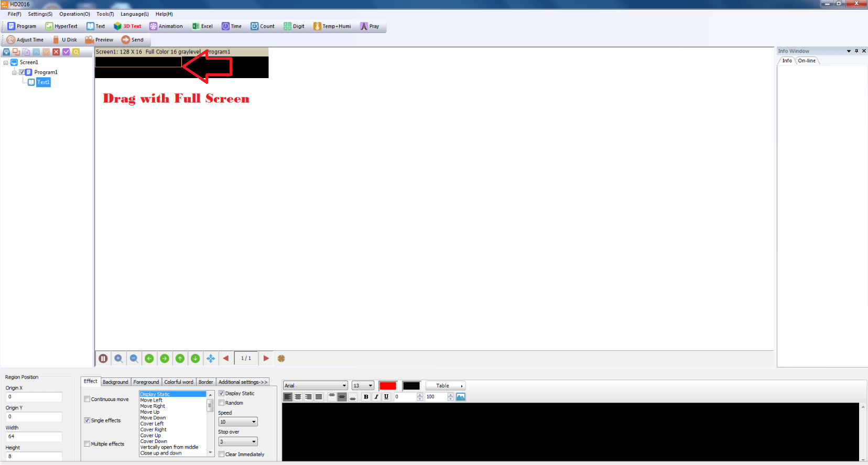Switch to the Colorful word tab
868x465 pixels.
[179, 382]
